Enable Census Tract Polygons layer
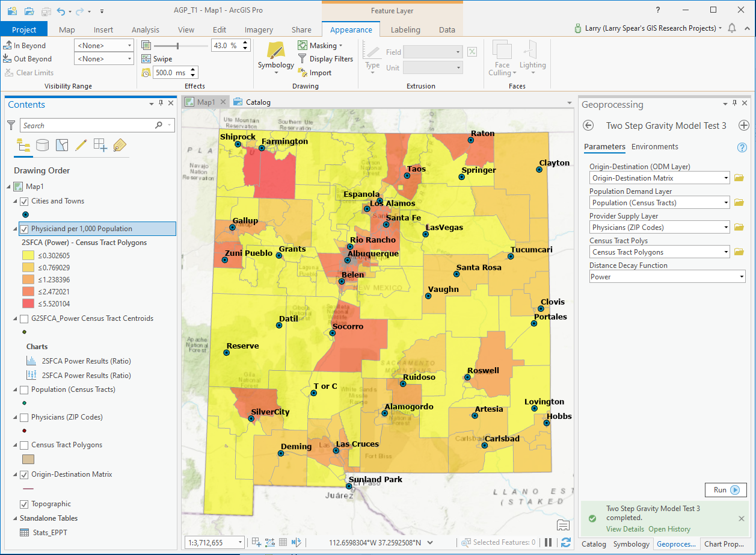 click(25, 445)
